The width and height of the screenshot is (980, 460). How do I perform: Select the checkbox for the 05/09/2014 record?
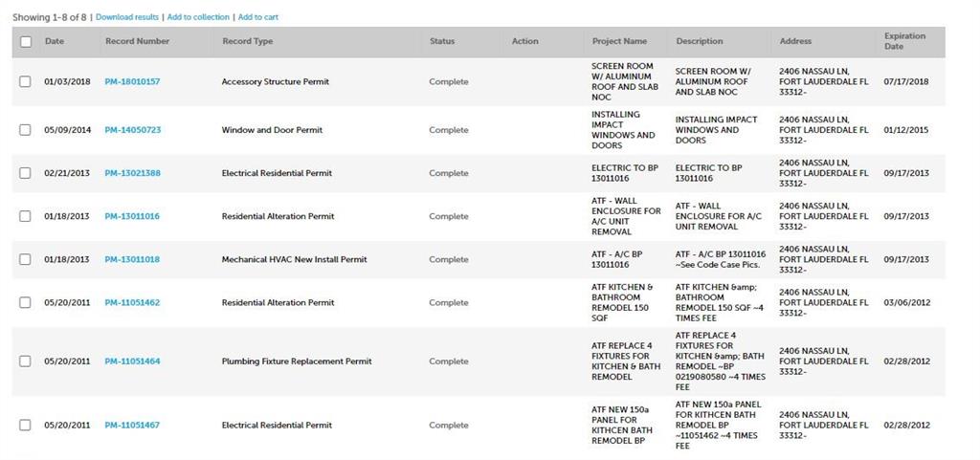tap(26, 130)
